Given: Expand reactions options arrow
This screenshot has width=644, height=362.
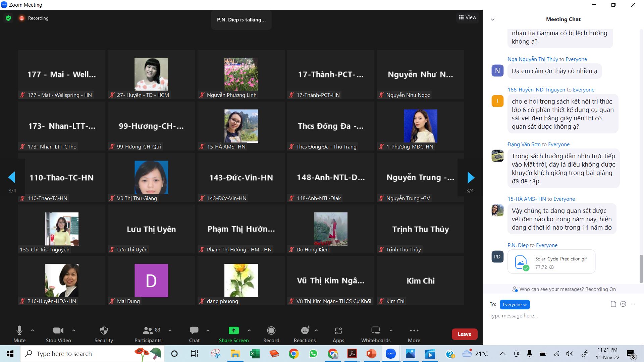Looking at the screenshot, I should pos(316,330).
